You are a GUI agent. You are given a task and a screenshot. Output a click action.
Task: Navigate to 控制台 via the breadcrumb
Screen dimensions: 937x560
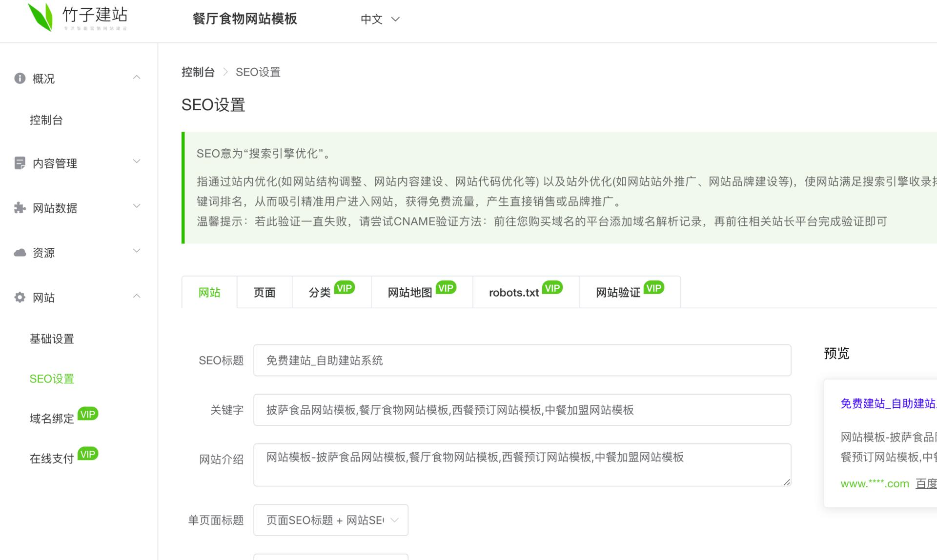click(x=198, y=72)
